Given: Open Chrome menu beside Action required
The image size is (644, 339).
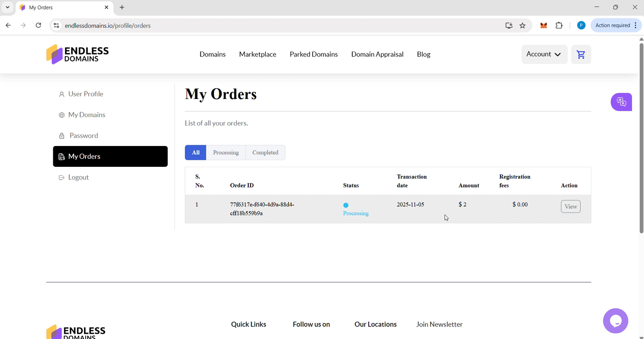Looking at the screenshot, I should pyautogui.click(x=636, y=25).
